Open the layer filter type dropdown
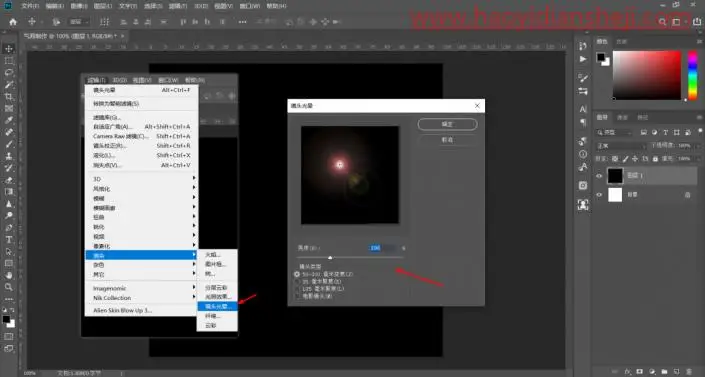Image resolution: width=705 pixels, height=377 pixels. (x=615, y=132)
